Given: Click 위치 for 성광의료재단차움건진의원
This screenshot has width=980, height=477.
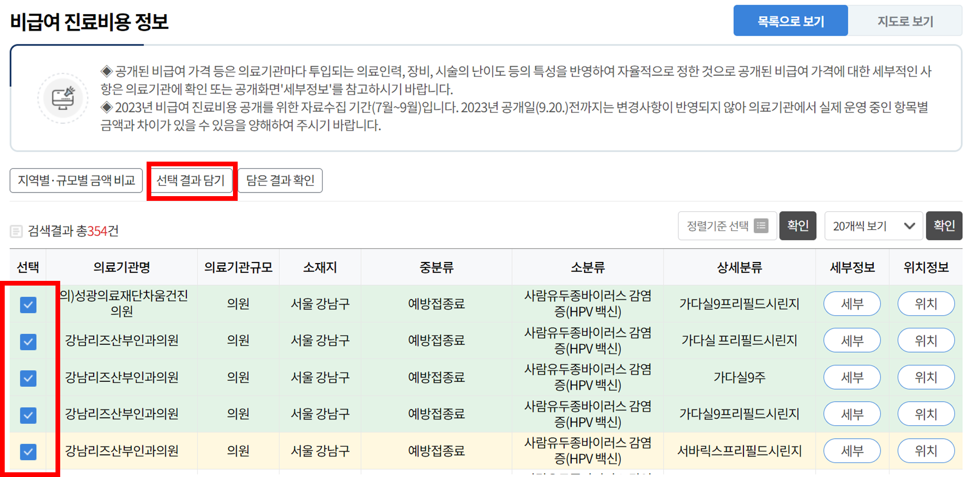Looking at the screenshot, I should coord(926,304).
